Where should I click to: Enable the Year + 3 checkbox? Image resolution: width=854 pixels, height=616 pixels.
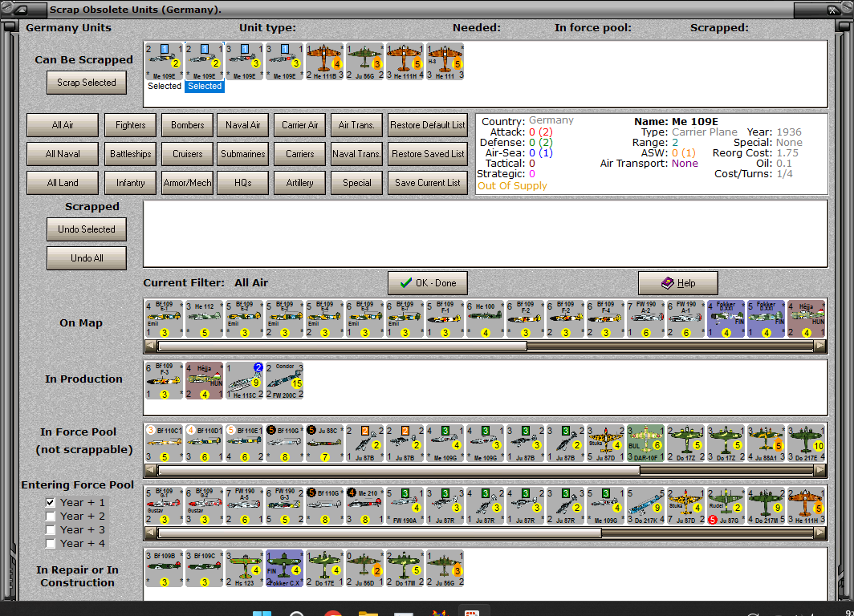(51, 529)
